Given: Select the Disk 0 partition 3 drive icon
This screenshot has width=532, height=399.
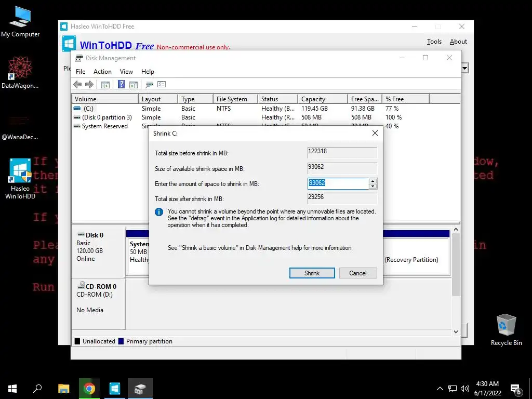Looking at the screenshot, I should [77, 117].
